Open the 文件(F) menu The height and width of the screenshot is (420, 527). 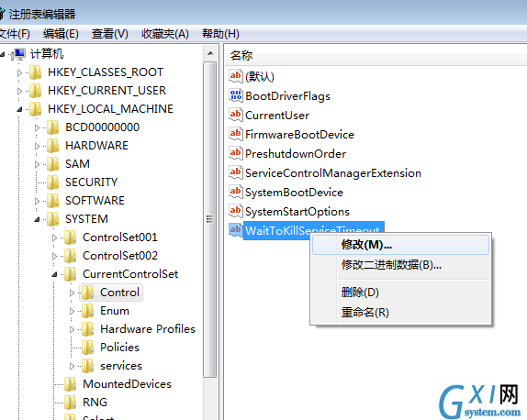(x=15, y=34)
